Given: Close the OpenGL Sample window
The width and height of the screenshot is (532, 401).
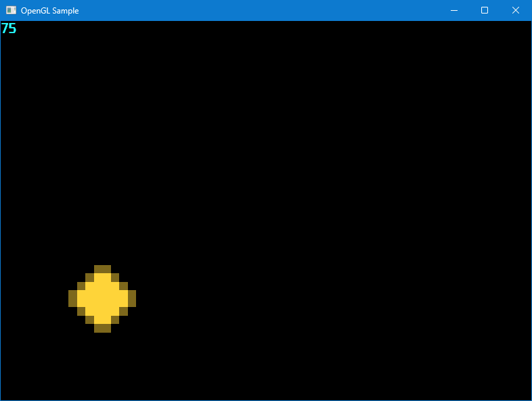Looking at the screenshot, I should click(515, 10).
